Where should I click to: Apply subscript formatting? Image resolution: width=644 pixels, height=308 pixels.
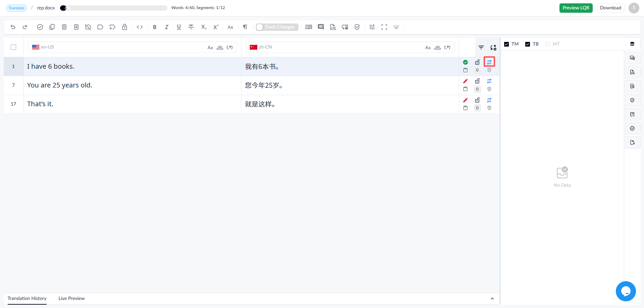pyautogui.click(x=204, y=27)
